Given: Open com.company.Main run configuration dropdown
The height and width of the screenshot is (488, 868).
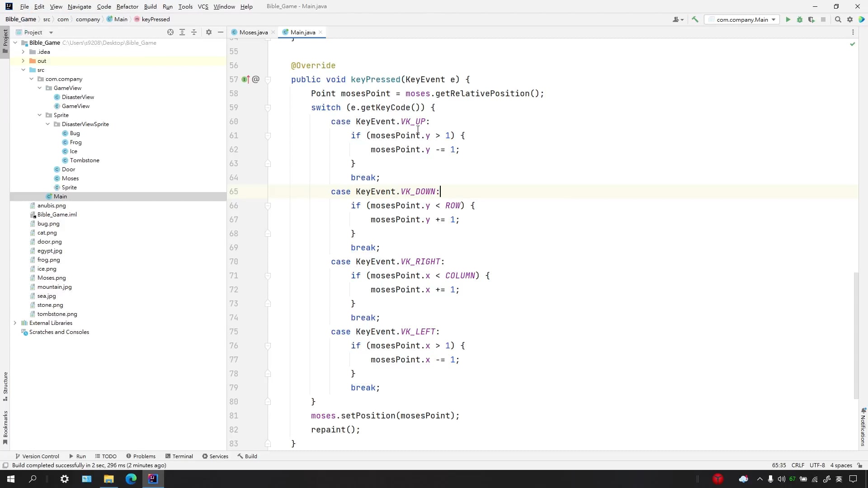Looking at the screenshot, I should [x=742, y=19].
